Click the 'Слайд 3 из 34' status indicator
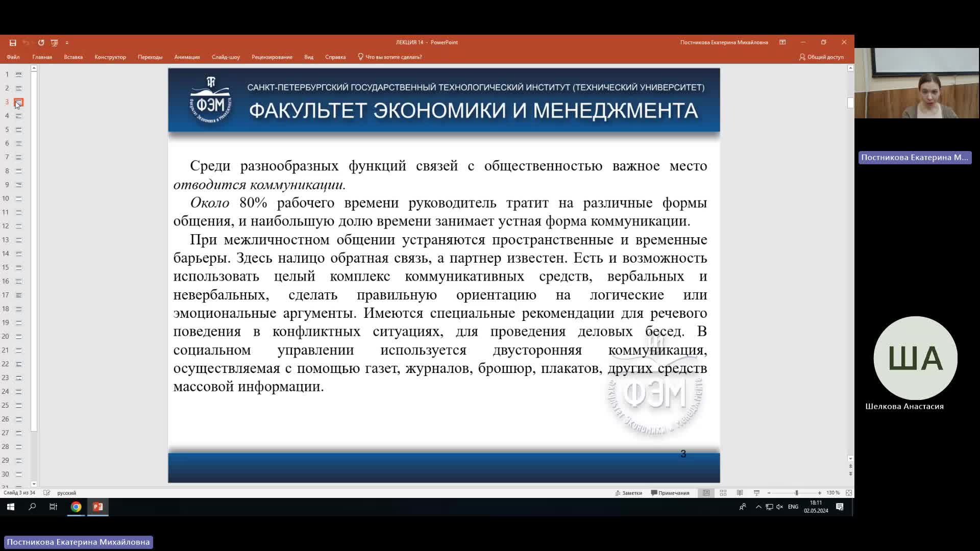980x551 pixels. [x=19, y=493]
